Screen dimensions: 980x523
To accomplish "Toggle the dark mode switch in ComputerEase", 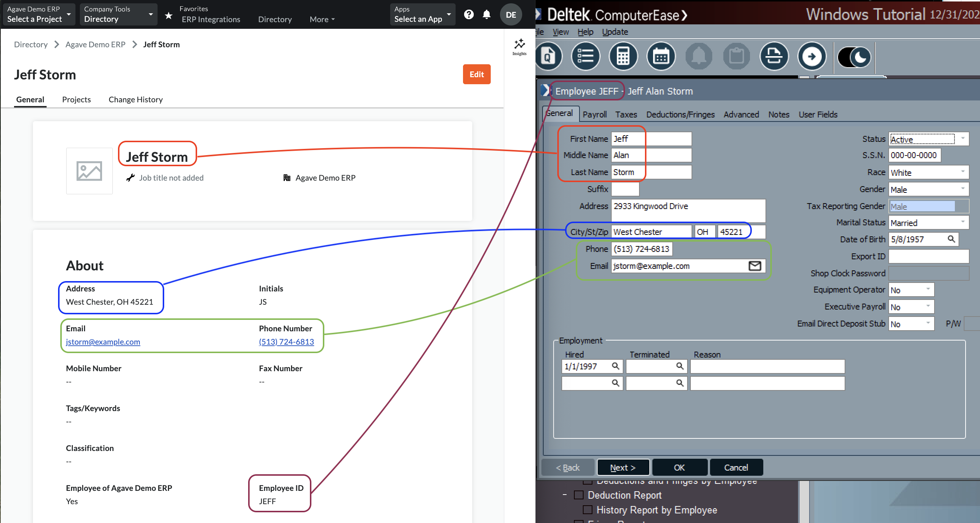I will pyautogui.click(x=853, y=57).
